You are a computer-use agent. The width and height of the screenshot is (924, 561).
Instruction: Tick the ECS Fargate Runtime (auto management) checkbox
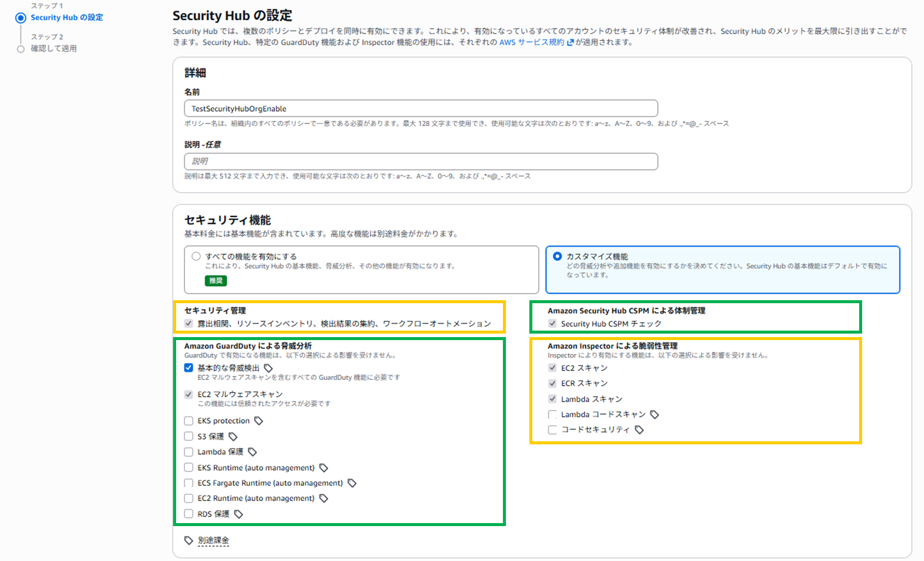[x=189, y=483]
